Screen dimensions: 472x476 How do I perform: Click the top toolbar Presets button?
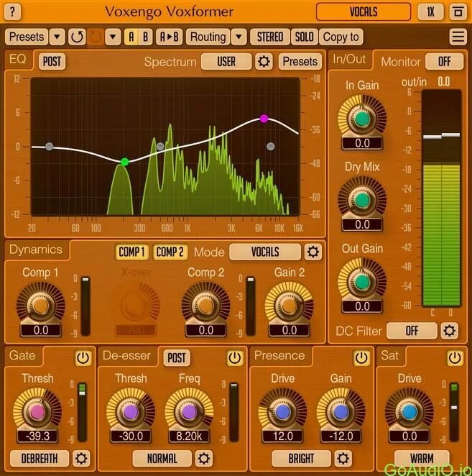(x=27, y=37)
